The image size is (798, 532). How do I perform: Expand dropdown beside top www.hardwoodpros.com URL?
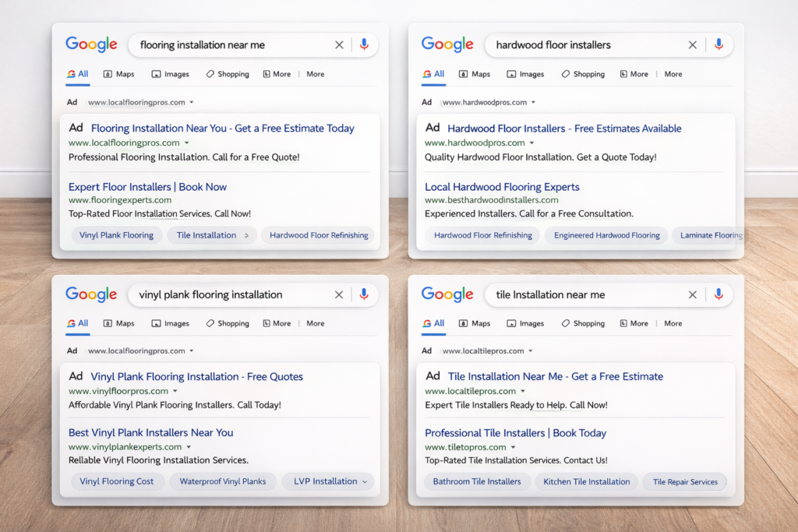pyautogui.click(x=533, y=102)
